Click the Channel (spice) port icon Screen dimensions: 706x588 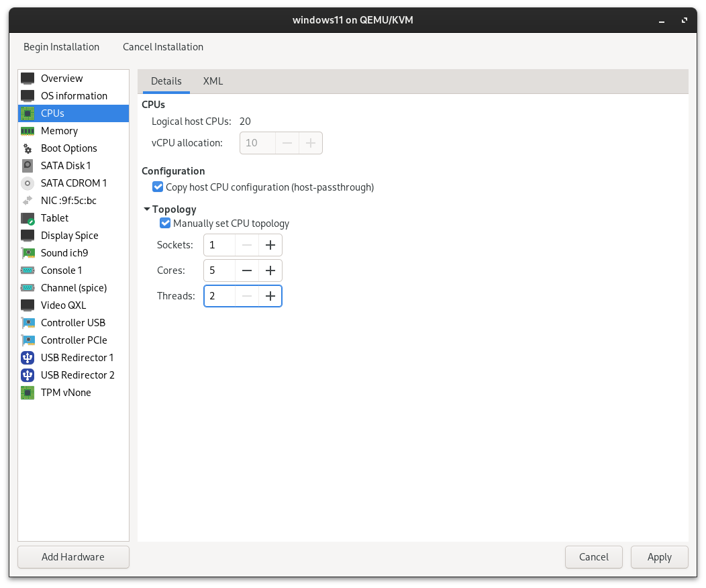tap(28, 288)
